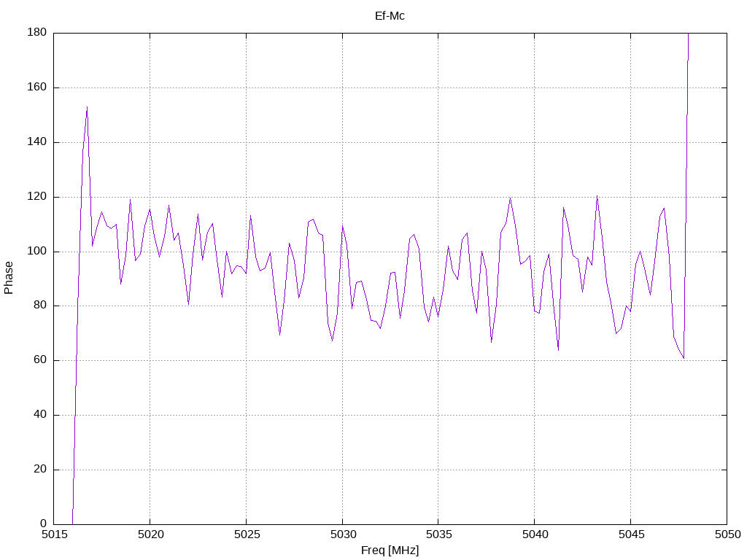Screen dimensions: 747x560
Task: Select the y-axis tick label 160
Action: tap(36, 87)
